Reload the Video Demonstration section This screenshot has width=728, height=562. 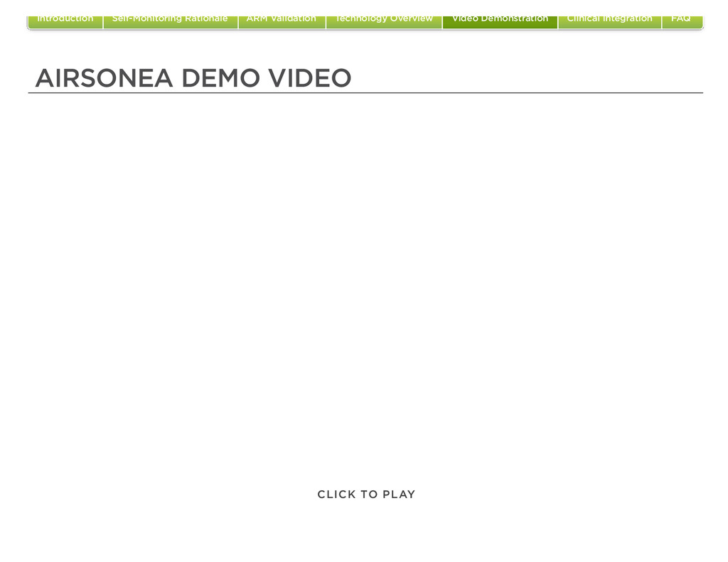tap(500, 22)
